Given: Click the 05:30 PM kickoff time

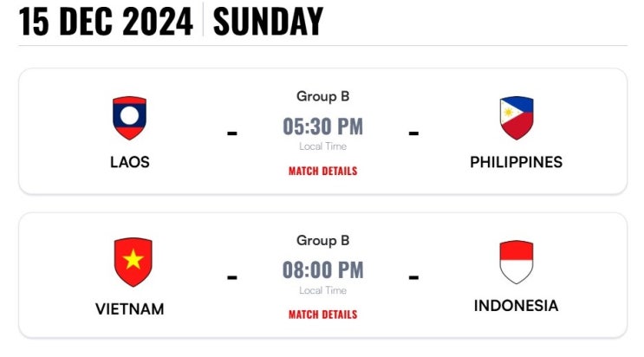Looking at the screenshot, I should [322, 127].
